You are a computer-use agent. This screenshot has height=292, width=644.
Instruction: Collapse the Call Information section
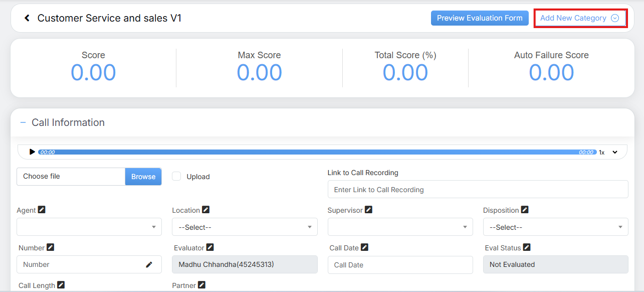click(x=23, y=122)
